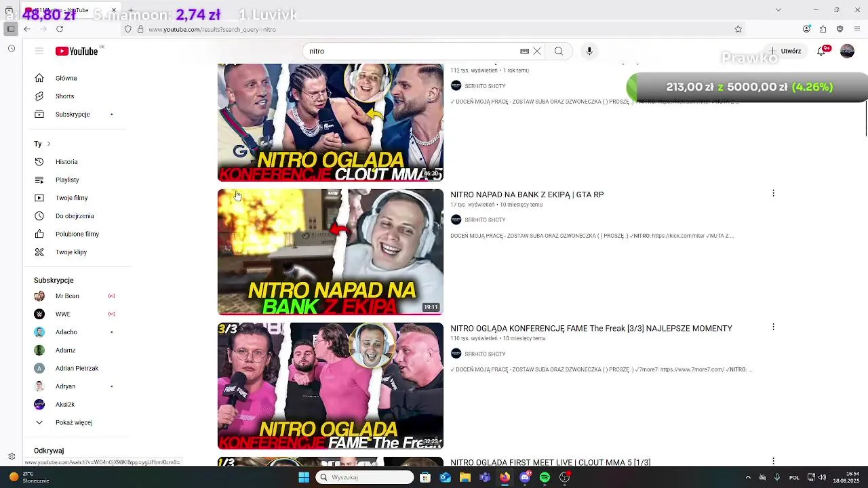Screen dimensions: 868x488
Task: Reload the page
Action: coord(60,29)
